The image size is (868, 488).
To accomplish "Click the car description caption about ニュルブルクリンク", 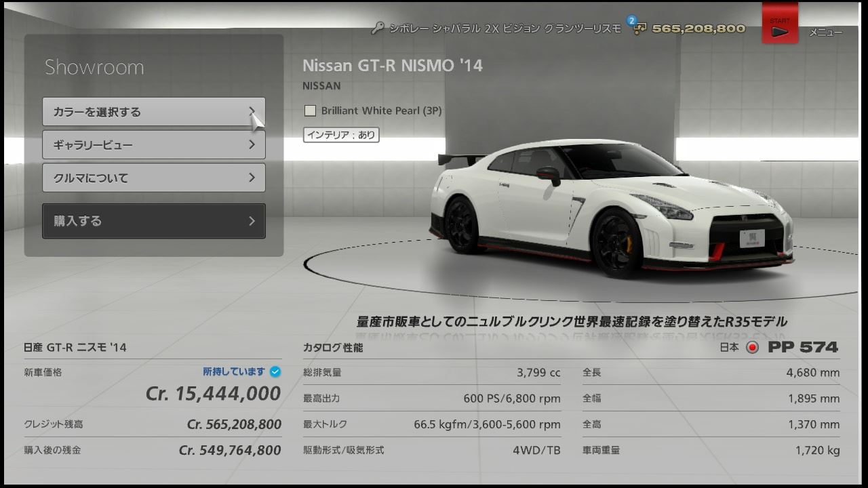I will pos(572,321).
